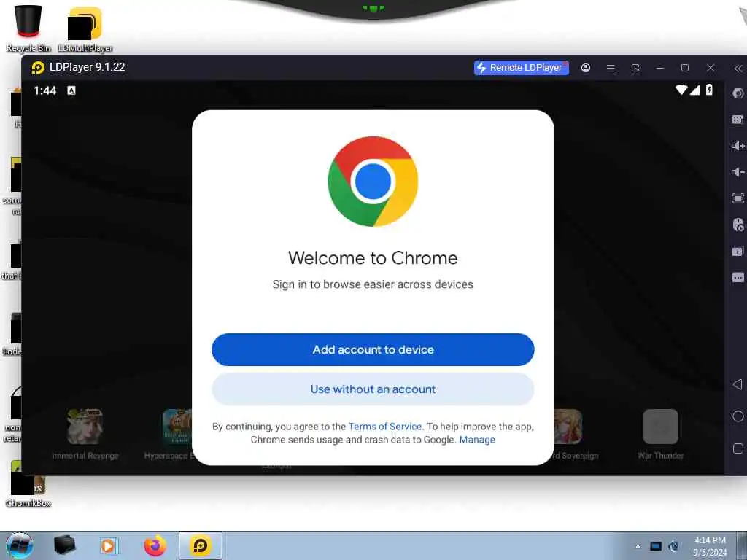Image resolution: width=747 pixels, height=560 pixels.
Task: Click the Android battery status icon
Action: 709,90
